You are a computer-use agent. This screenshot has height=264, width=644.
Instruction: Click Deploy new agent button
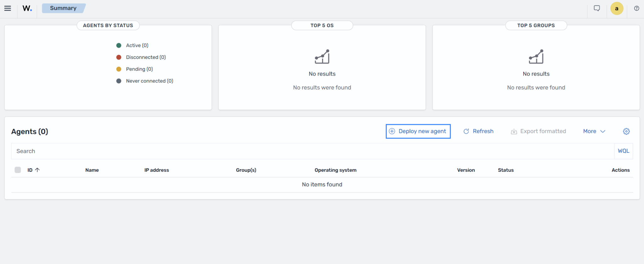point(418,131)
